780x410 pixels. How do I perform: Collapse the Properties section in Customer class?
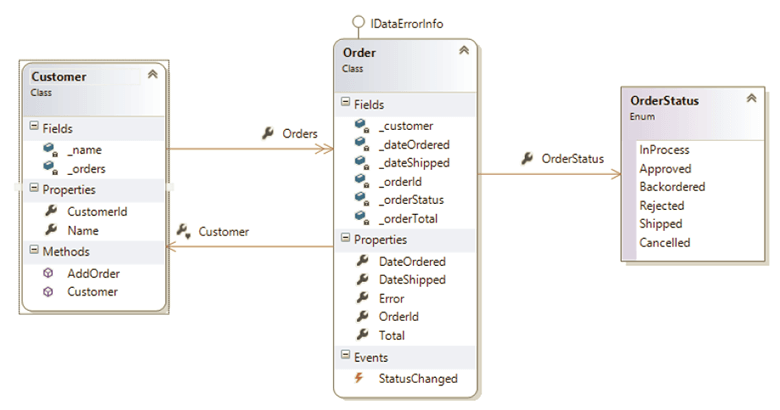coord(34,188)
